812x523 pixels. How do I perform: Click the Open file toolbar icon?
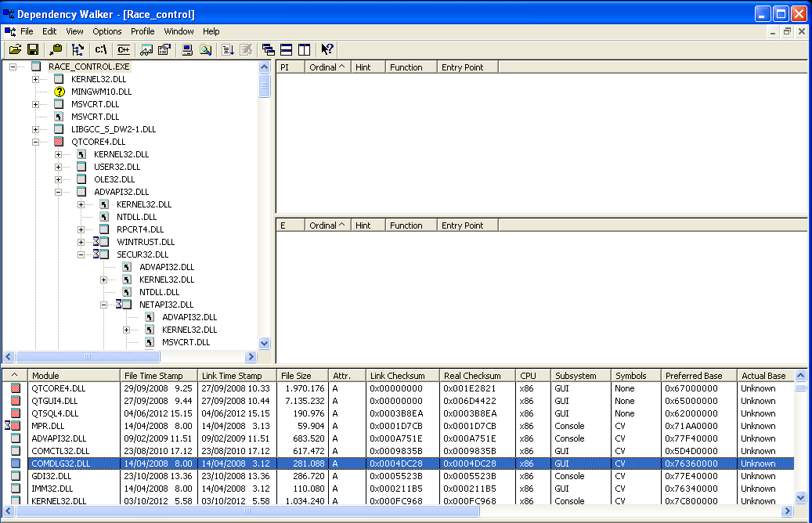[15, 49]
